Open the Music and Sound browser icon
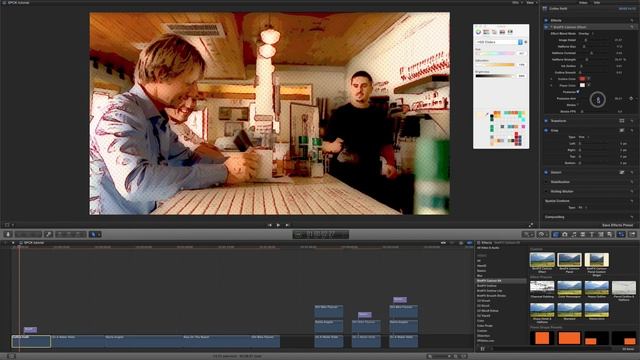The image size is (640, 360). tap(573, 234)
